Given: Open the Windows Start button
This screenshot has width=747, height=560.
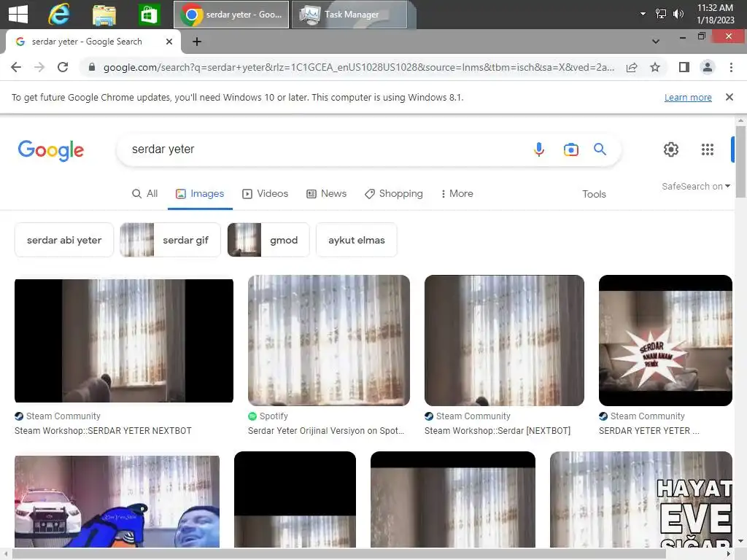Looking at the screenshot, I should click(18, 15).
